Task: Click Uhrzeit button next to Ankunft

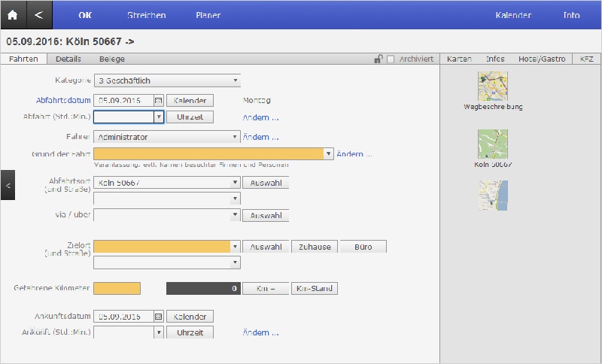Action: [190, 332]
